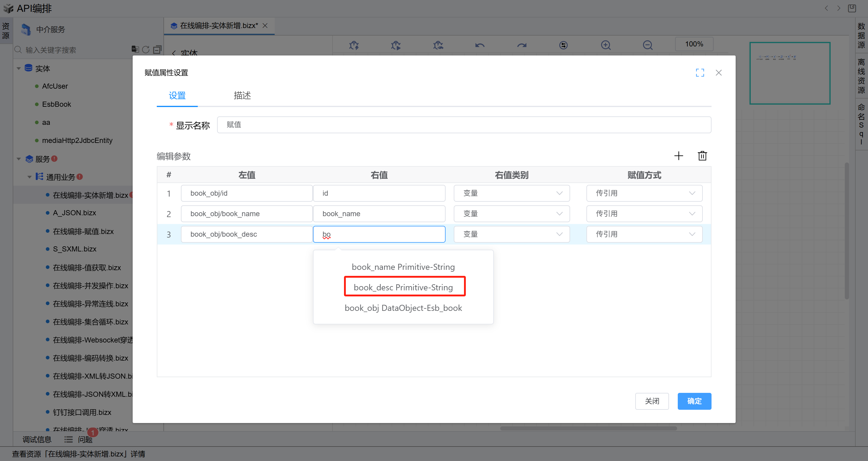The image size is (868, 461).
Task: Click the zoom out magnifier icon
Action: tap(647, 45)
